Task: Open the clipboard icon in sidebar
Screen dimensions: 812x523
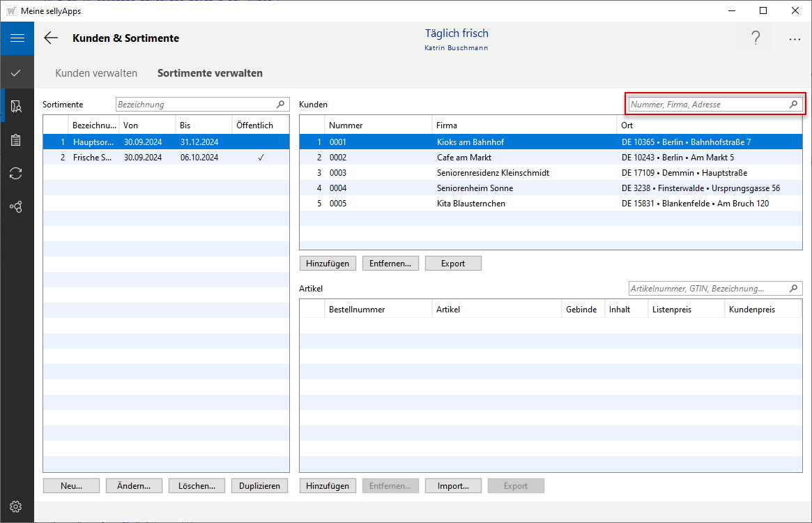Action: pyautogui.click(x=17, y=140)
